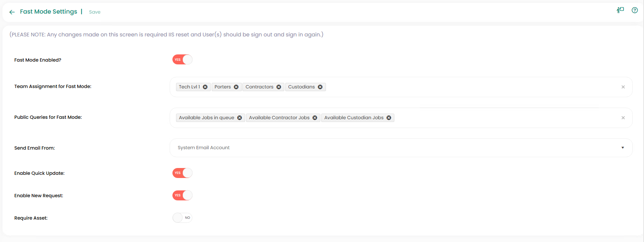This screenshot has width=644, height=242.
Task: Remove the Porters team tag
Action: tap(236, 87)
